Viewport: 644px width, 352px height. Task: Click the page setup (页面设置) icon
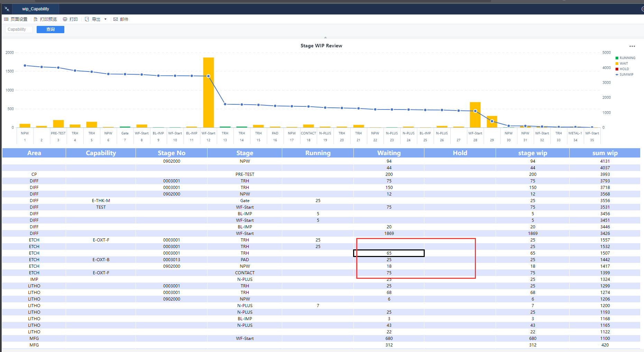6,19
